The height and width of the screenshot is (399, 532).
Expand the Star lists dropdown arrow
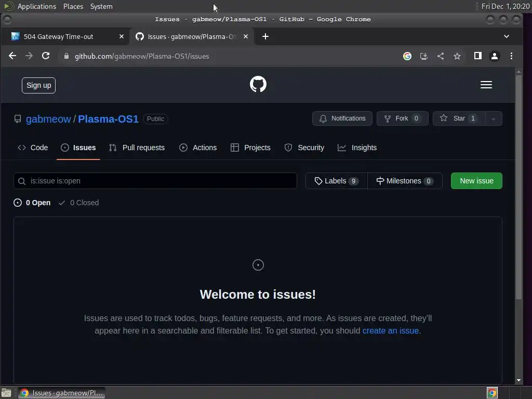pyautogui.click(x=494, y=119)
